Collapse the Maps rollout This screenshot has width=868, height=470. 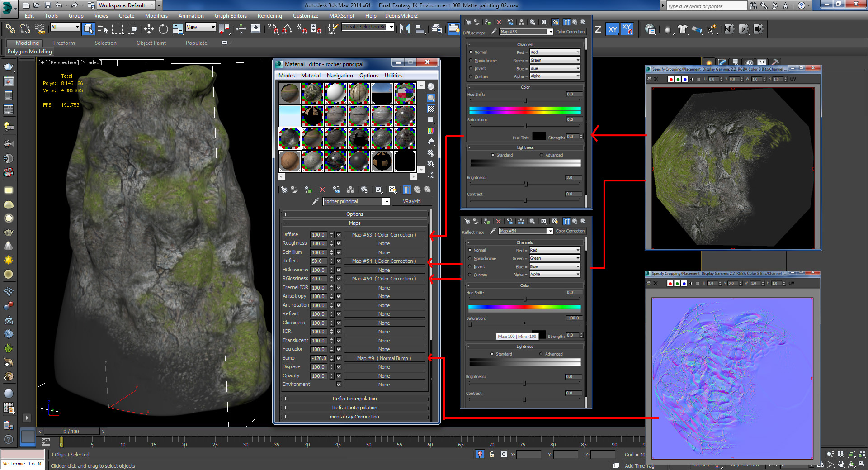tap(354, 223)
